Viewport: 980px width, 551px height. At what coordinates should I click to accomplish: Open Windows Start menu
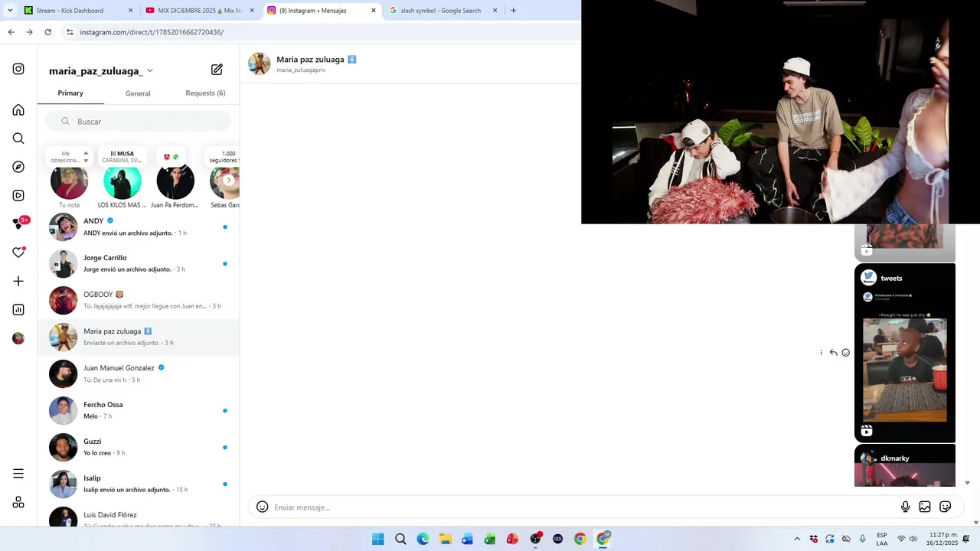click(x=377, y=539)
